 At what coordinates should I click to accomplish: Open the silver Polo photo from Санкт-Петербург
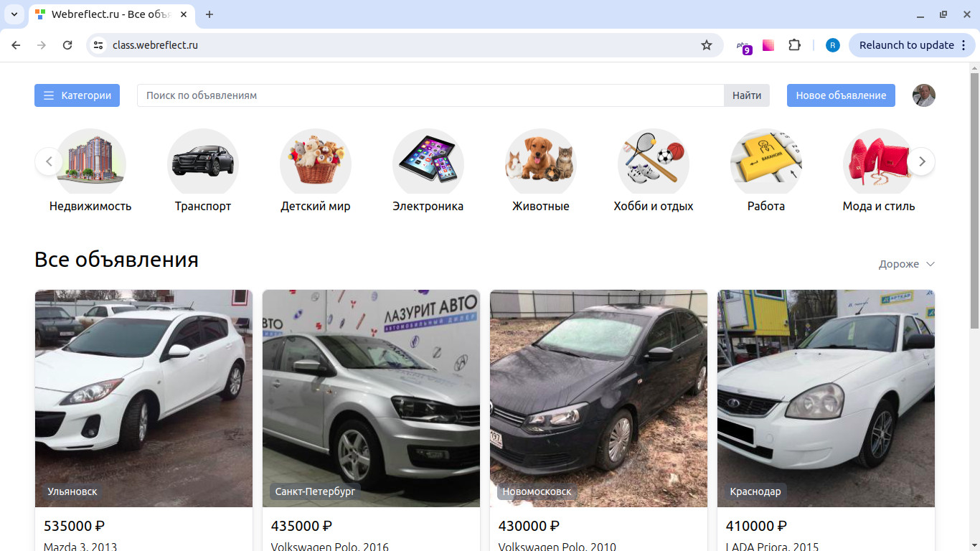point(371,398)
